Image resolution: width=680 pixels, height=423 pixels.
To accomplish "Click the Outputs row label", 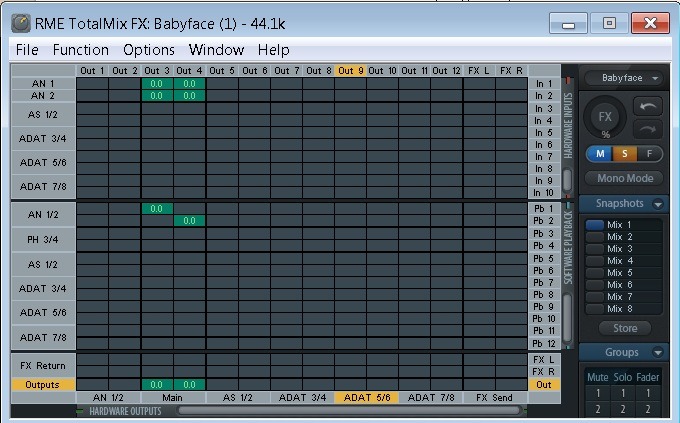I will pyautogui.click(x=43, y=385).
